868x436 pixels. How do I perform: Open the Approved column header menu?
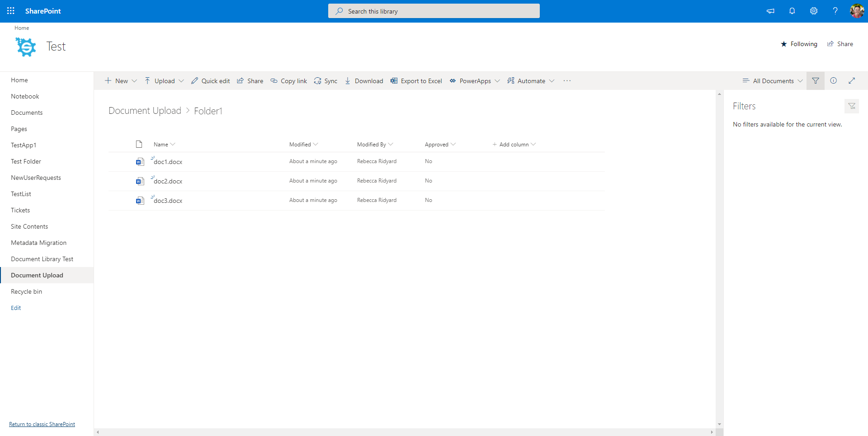(x=440, y=145)
